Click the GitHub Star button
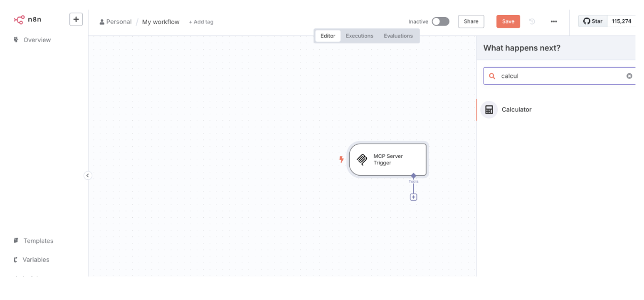This screenshot has width=644, height=300. point(593,21)
